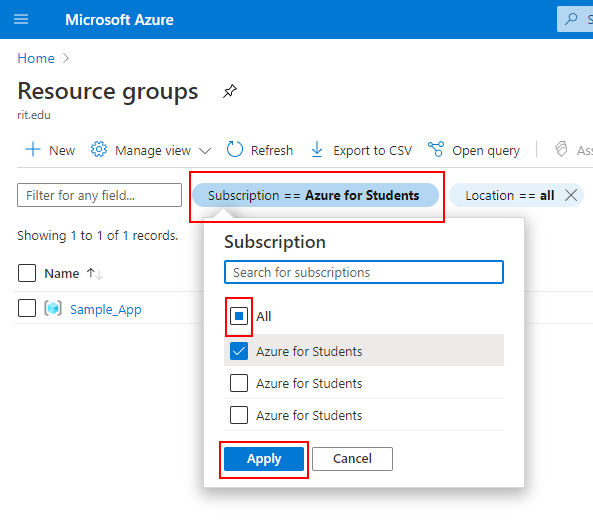593x525 pixels.
Task: Tick the select-all checkbox beside Name
Action: click(x=27, y=273)
